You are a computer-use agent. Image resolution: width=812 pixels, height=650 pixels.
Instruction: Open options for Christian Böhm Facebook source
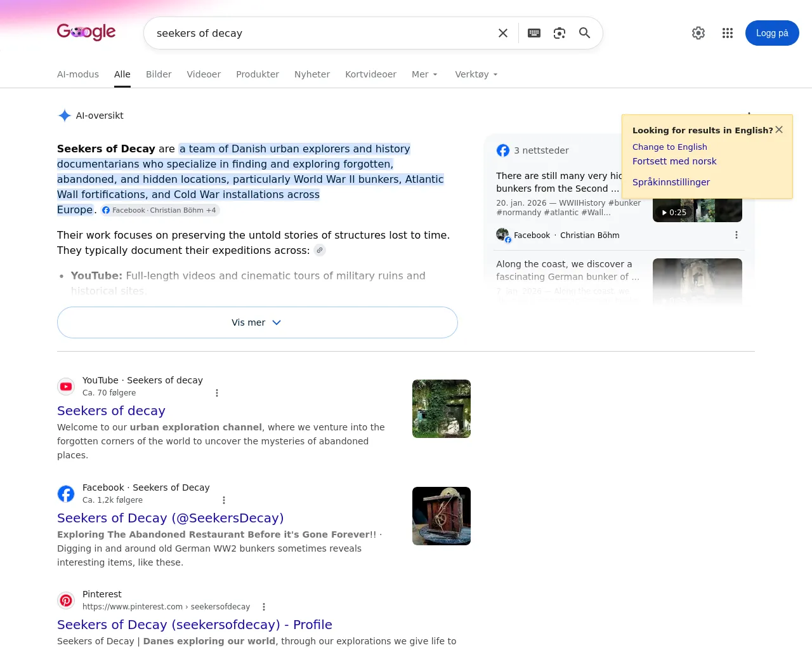click(x=737, y=235)
